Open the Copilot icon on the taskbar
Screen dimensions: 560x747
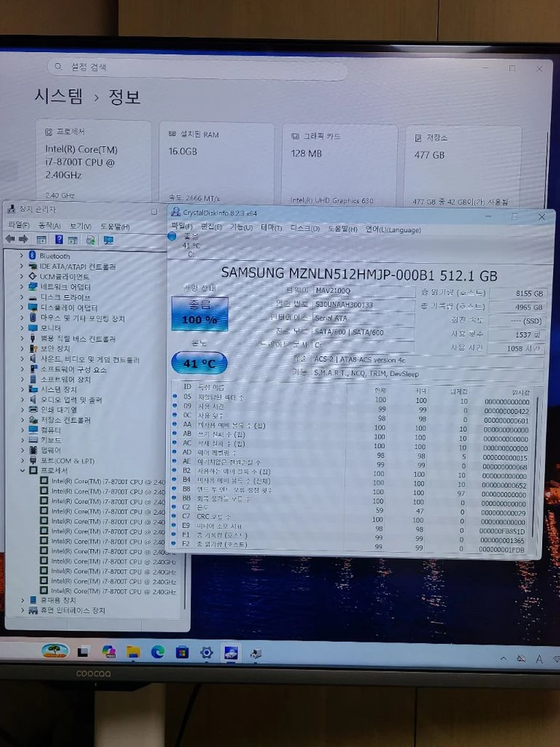pos(109,651)
